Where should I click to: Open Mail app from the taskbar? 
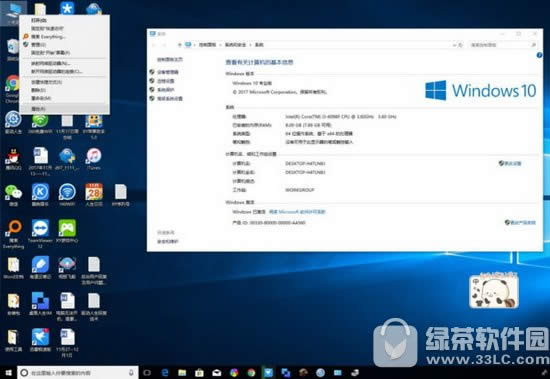(216, 372)
